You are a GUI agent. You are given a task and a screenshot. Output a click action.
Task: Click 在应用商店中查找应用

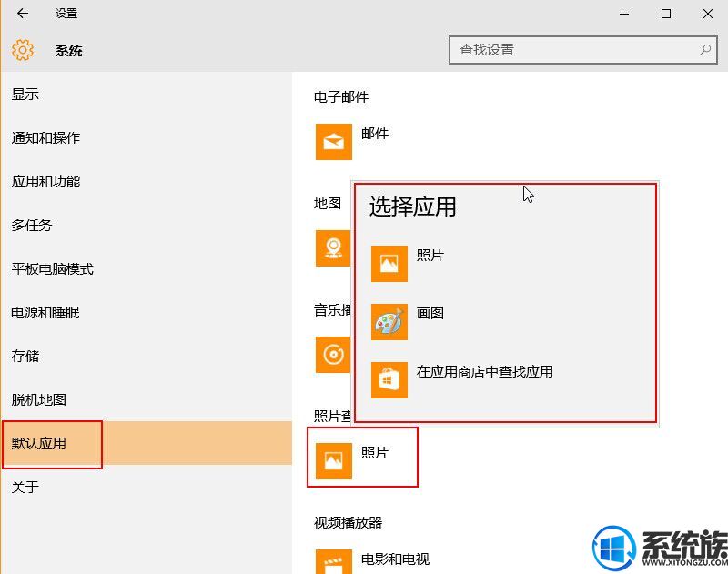tap(485, 372)
